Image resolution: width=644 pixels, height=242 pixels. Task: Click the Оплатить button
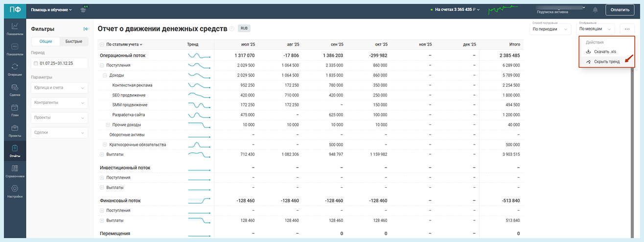pos(620,10)
